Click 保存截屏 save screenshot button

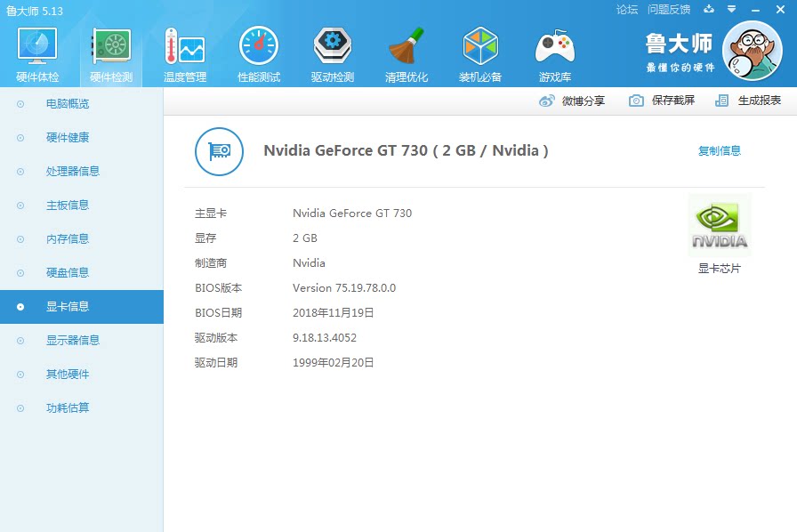(x=662, y=101)
